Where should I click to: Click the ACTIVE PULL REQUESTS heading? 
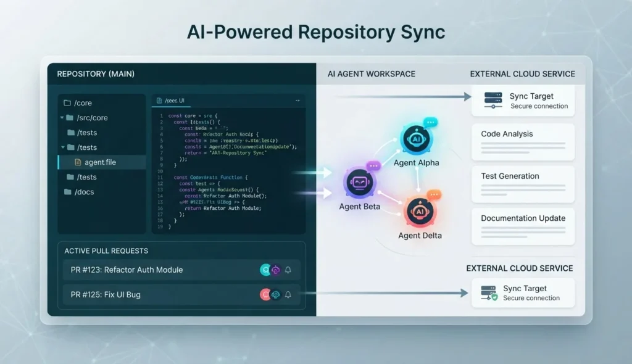[106, 250]
